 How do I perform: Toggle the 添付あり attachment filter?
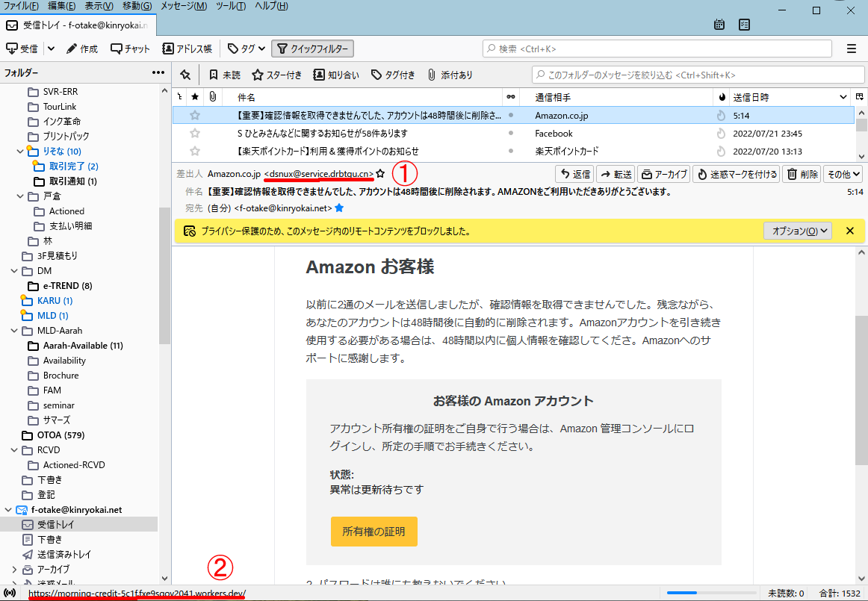pyautogui.click(x=450, y=75)
